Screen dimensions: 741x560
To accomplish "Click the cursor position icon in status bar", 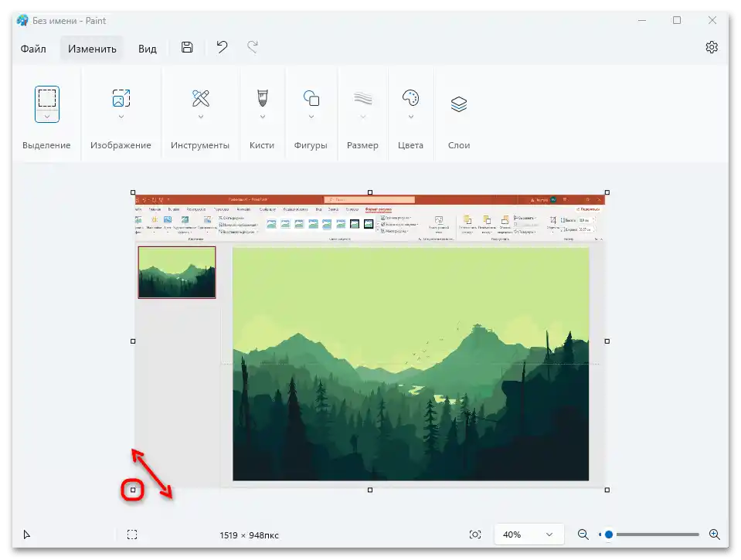I will 27,535.
